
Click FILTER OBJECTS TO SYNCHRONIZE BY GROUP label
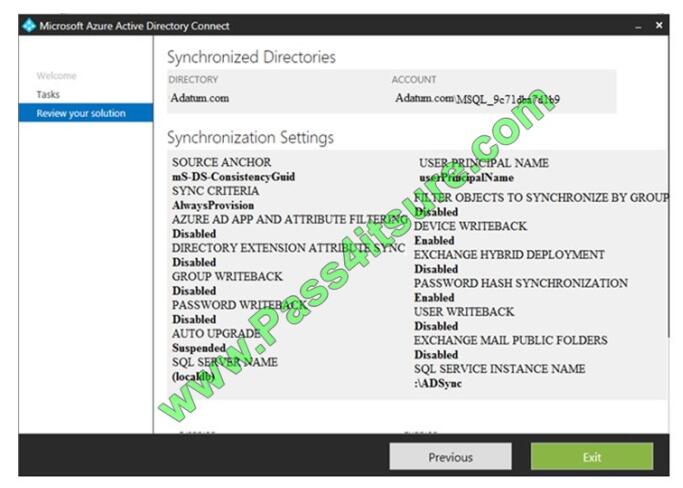(541, 197)
